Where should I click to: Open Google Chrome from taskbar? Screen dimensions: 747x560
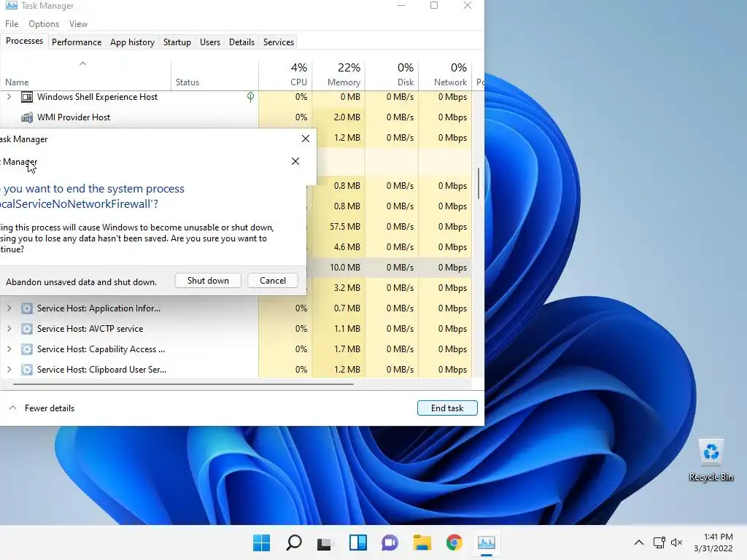coord(454,542)
